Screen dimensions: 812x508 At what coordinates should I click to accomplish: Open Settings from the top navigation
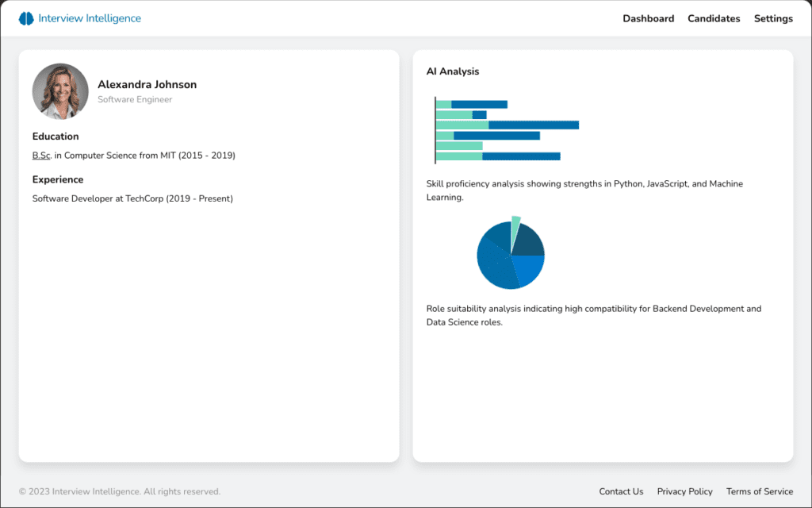(x=773, y=19)
